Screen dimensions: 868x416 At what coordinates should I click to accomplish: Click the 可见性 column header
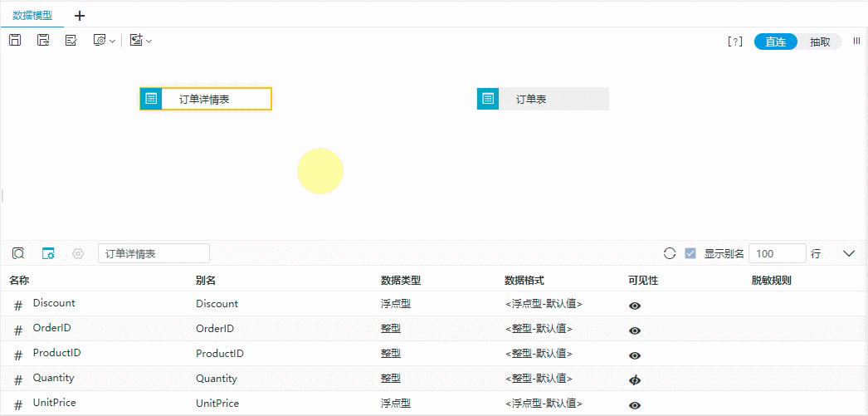(642, 281)
